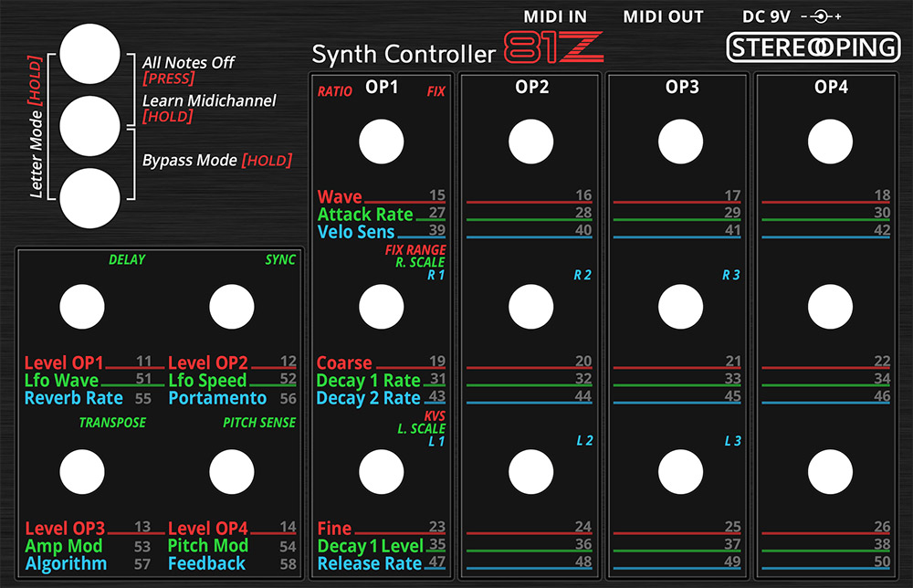
Task: Click the OP2 knob above number 16
Action: click(531, 142)
